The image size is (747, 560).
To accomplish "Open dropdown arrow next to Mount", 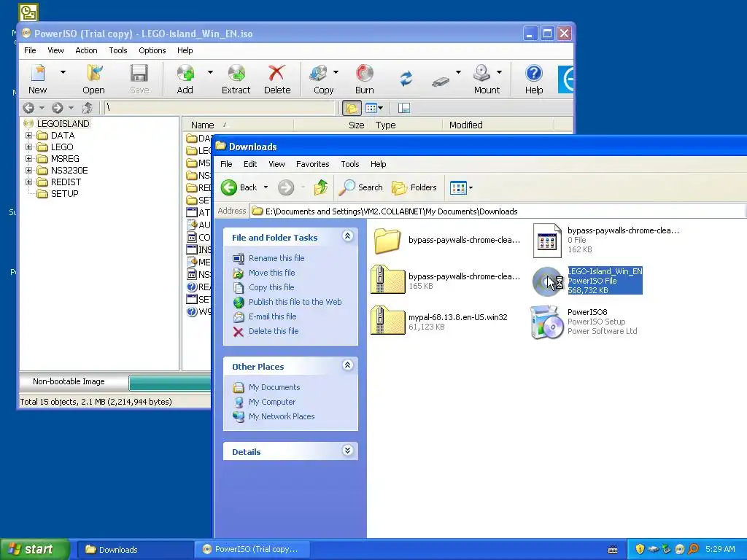I will [499, 72].
